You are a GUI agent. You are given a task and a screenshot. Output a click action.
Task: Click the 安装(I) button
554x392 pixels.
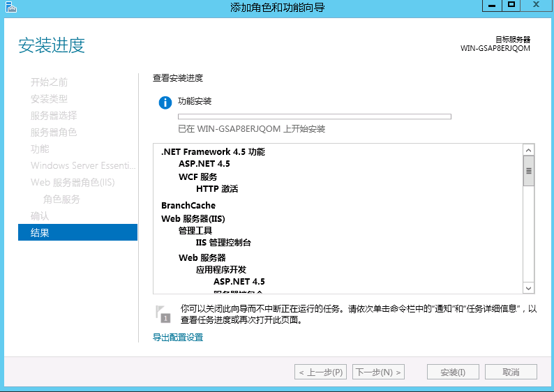[453, 372]
